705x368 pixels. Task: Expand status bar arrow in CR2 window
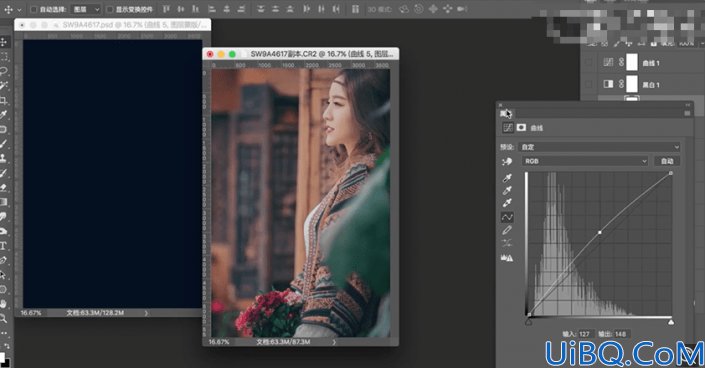point(334,342)
